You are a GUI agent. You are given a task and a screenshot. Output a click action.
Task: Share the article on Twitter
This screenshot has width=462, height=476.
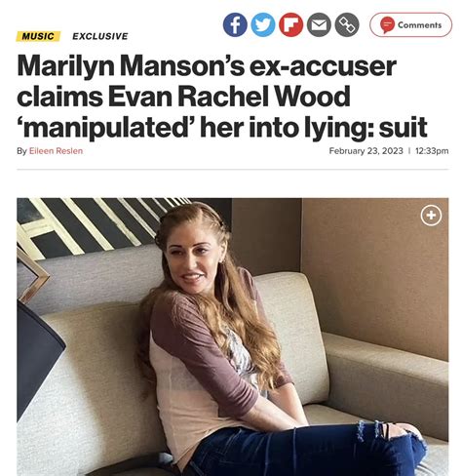pyautogui.click(x=263, y=24)
